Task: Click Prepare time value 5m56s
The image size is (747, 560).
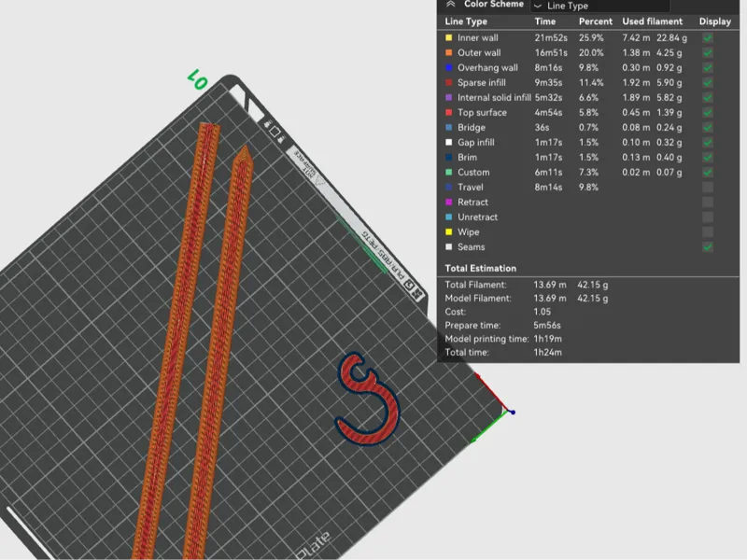Action: (x=547, y=325)
